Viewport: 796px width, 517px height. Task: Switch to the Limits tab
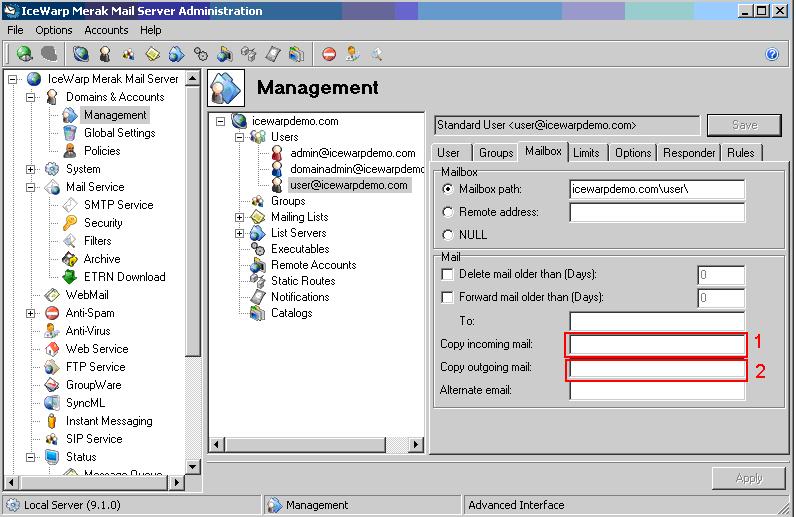point(586,153)
